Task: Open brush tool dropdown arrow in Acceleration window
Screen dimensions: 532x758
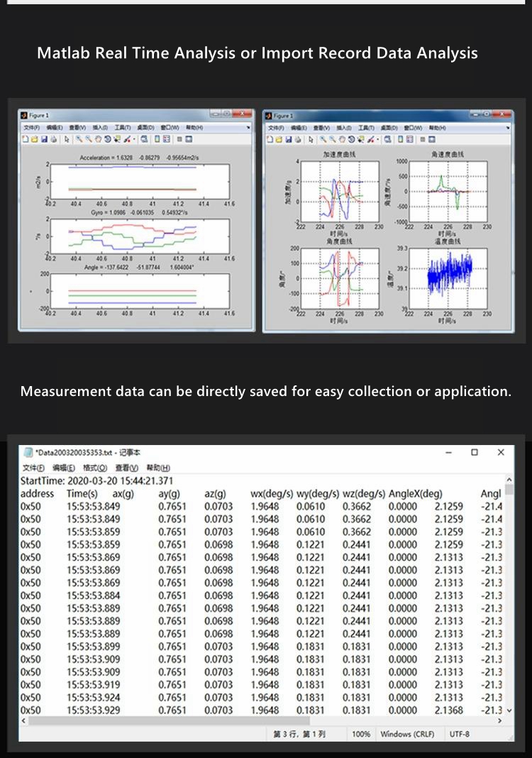Action: pos(134,140)
